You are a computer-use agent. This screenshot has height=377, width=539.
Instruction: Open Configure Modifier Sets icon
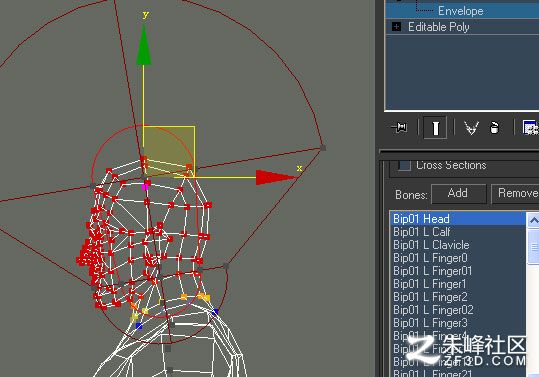point(531,127)
